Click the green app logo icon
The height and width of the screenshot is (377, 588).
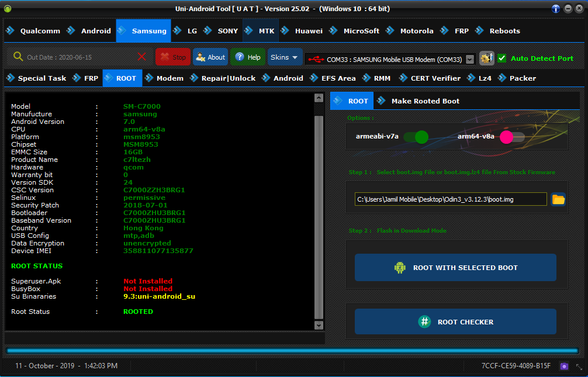pos(8,9)
